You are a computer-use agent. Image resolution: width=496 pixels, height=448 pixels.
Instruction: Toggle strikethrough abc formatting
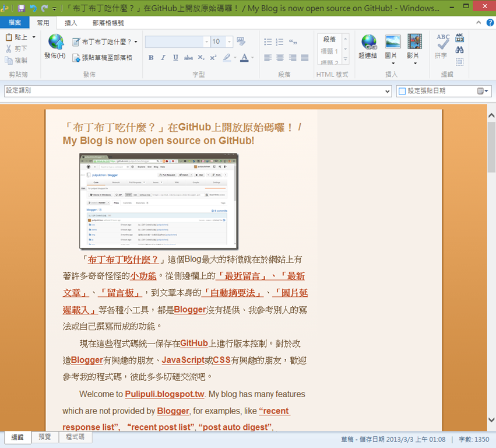coord(188,58)
